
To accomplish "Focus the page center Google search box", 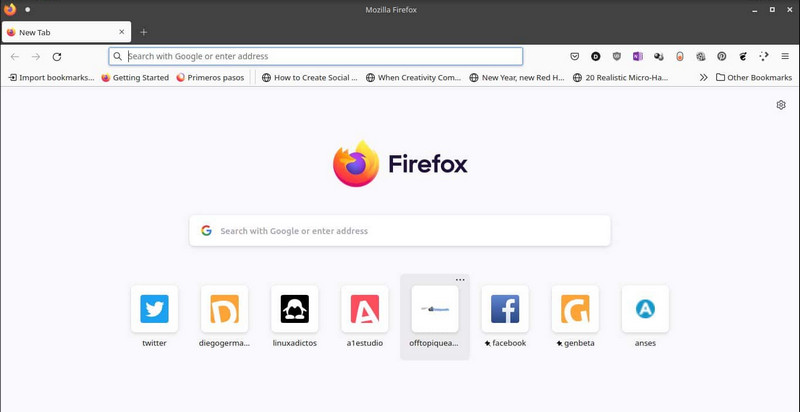I will (x=399, y=230).
